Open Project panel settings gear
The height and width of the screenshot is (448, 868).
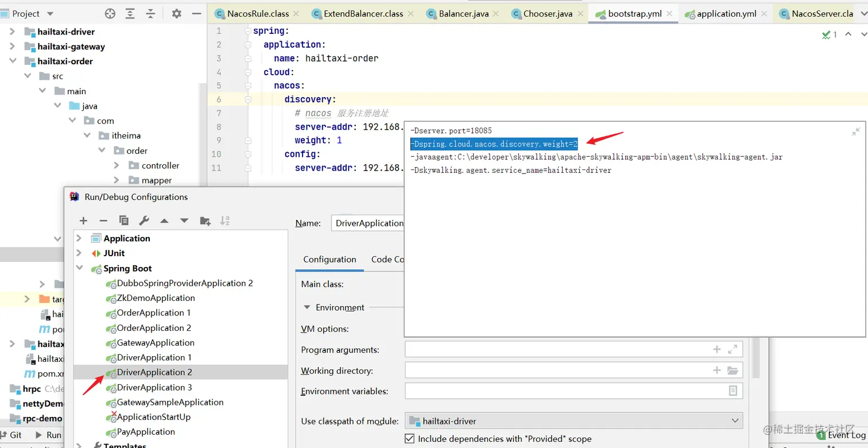click(176, 13)
